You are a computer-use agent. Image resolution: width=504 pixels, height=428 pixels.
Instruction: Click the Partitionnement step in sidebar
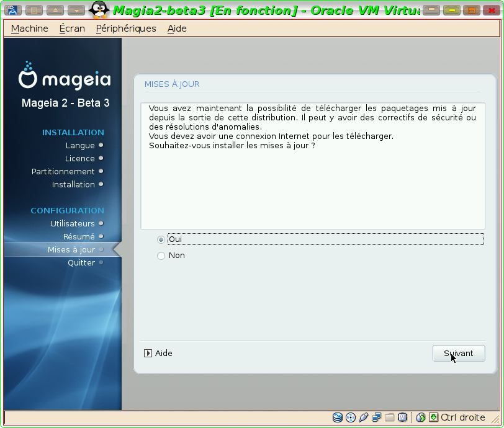(63, 172)
